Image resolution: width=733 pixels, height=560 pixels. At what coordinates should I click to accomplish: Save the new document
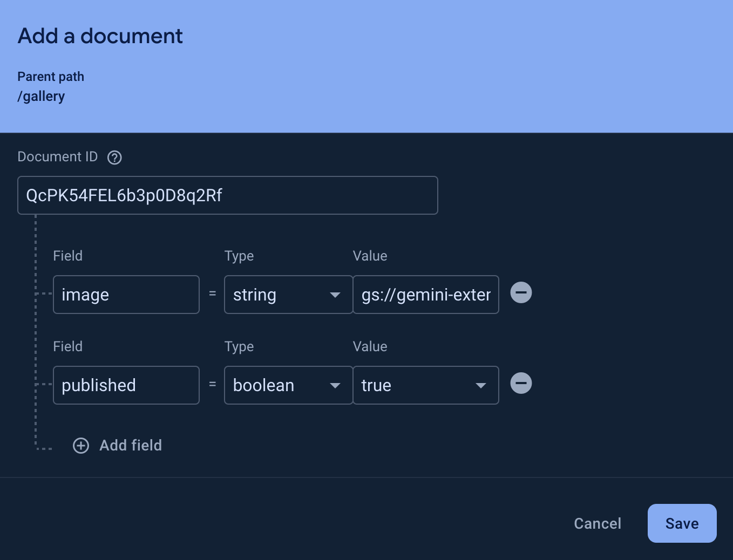click(682, 523)
